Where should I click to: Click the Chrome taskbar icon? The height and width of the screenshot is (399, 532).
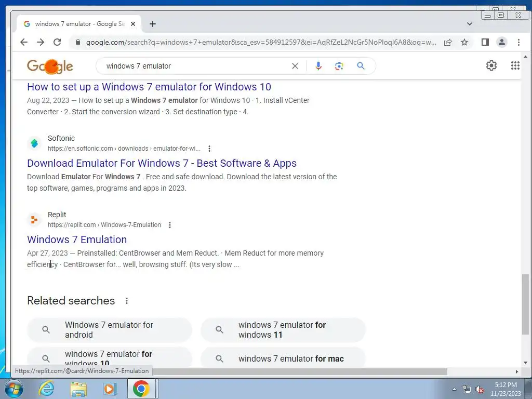click(x=141, y=389)
